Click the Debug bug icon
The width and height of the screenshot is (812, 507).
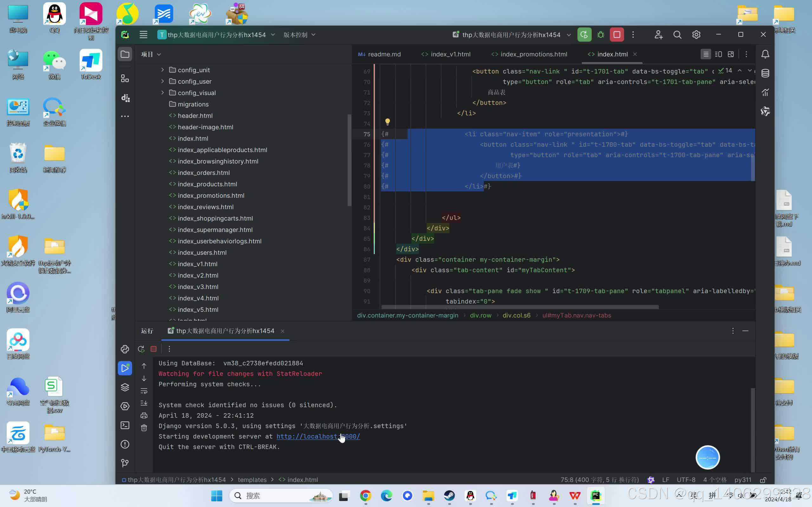click(x=601, y=35)
